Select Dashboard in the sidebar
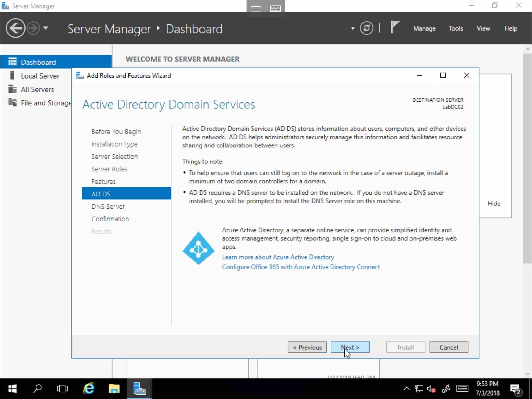 (x=56, y=62)
